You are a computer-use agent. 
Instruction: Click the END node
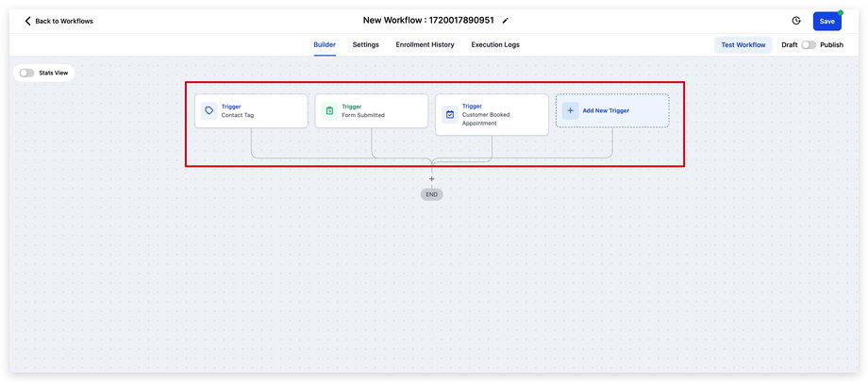432,194
